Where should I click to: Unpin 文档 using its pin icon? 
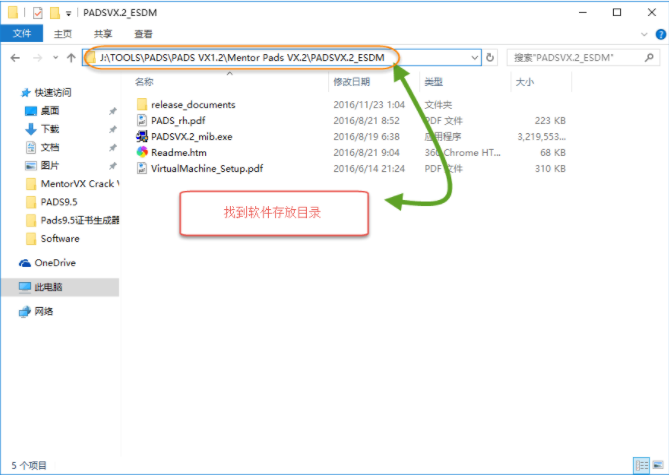(x=113, y=147)
